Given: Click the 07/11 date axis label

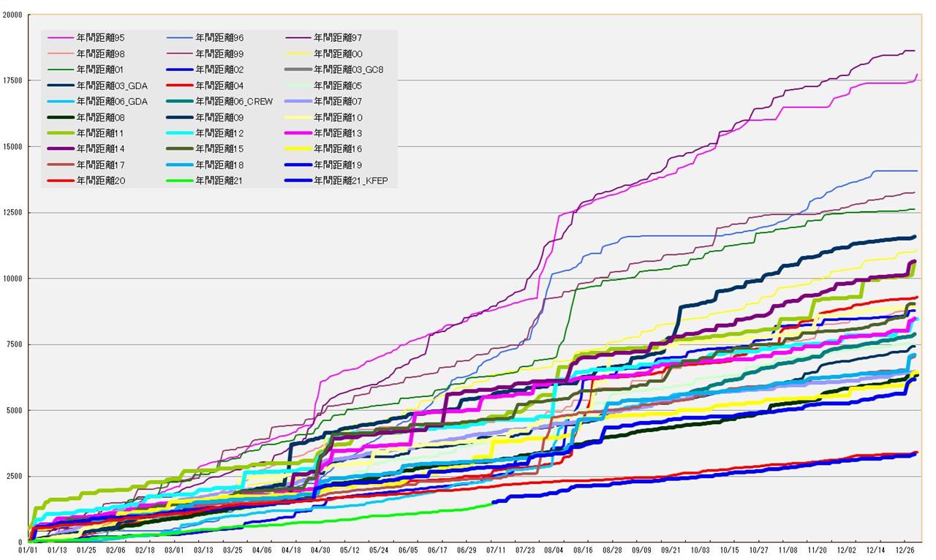Looking at the screenshot, I should click(x=496, y=549).
